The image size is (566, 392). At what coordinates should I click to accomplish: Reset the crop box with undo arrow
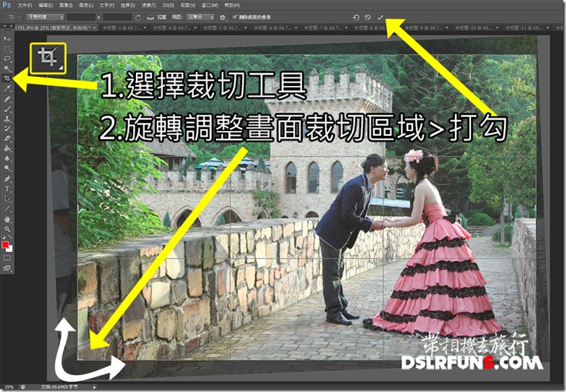357,16
